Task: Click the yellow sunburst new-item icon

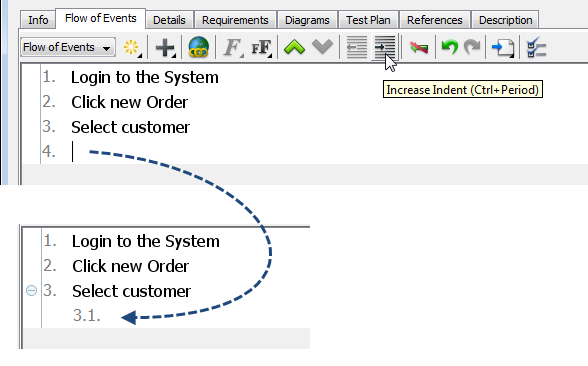Action: coord(132,48)
